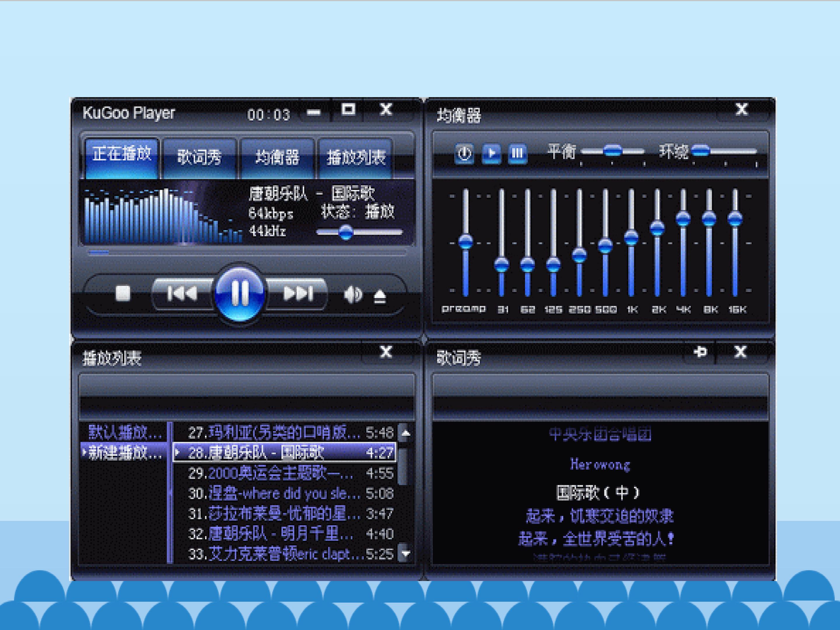Close the 均衡器 equalizer window
The image size is (840, 630).
coord(741,110)
